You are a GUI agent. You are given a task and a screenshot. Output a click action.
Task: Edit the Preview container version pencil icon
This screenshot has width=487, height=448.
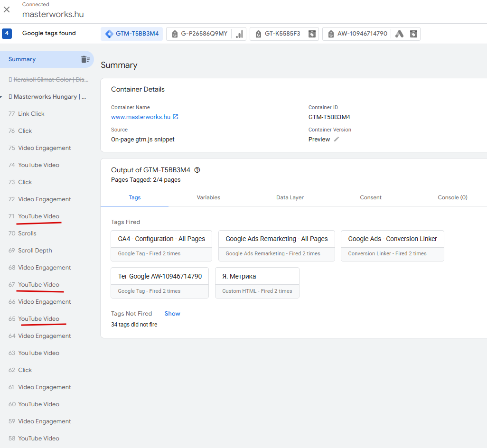[x=337, y=139]
